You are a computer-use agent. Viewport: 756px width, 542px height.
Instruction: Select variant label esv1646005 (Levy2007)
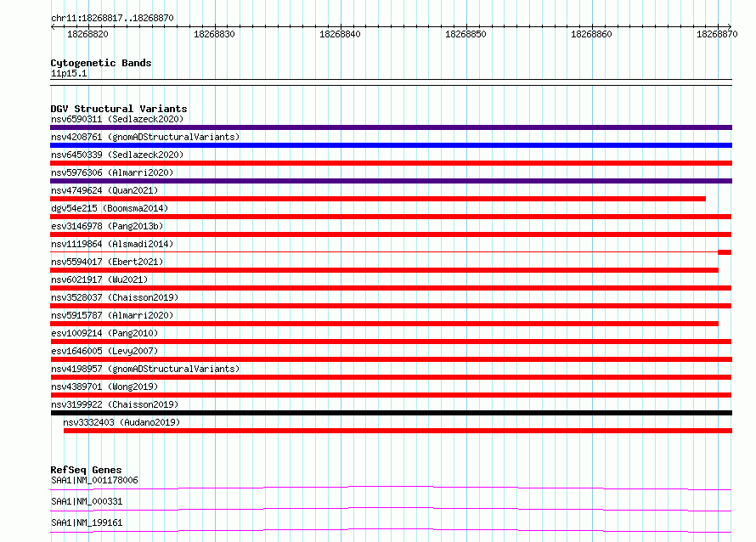pos(104,351)
